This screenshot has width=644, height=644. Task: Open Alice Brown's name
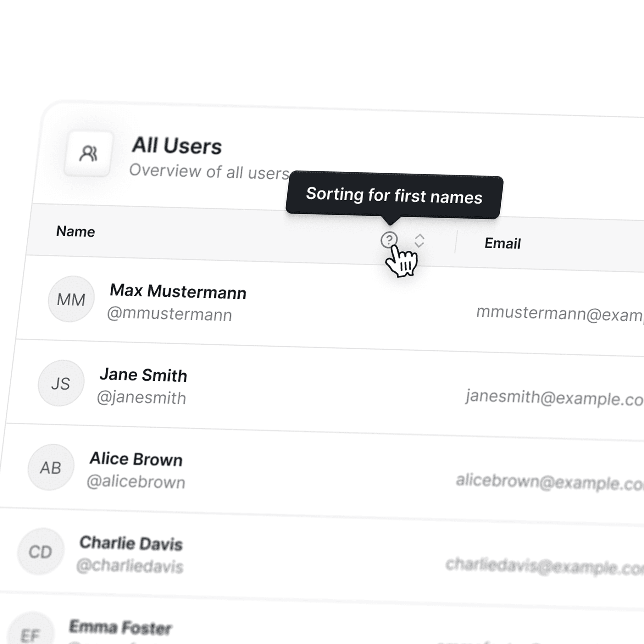tap(136, 459)
